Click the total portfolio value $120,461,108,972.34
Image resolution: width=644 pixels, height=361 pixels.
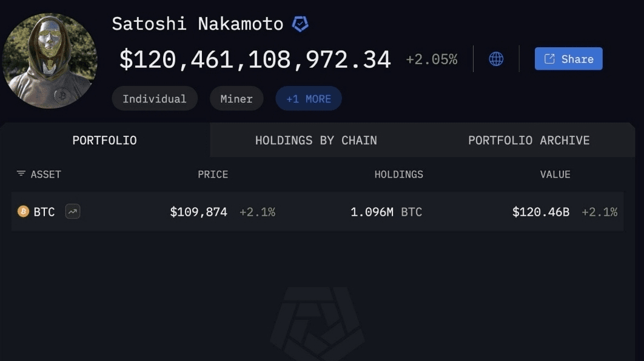tap(255, 59)
